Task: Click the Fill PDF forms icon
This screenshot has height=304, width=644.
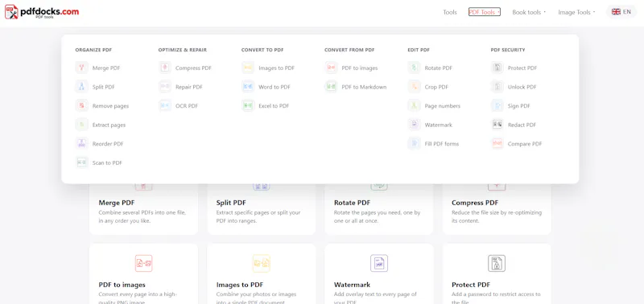Action: [415, 144]
